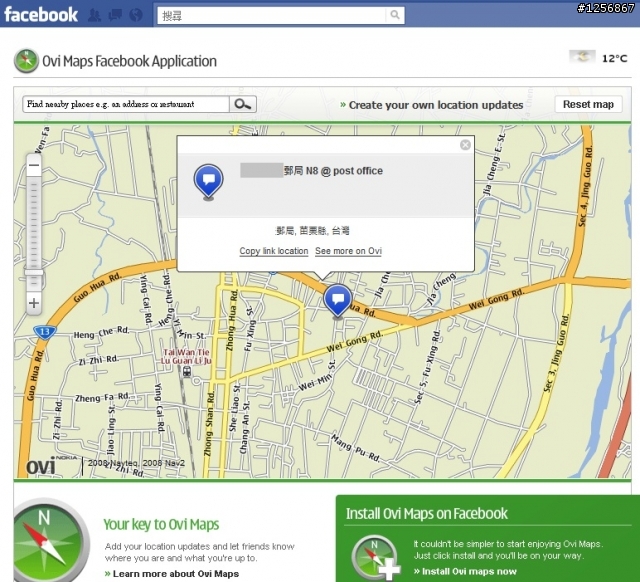Click Your key to Ovi Maps heading
The image size is (640, 582).
click(x=161, y=524)
